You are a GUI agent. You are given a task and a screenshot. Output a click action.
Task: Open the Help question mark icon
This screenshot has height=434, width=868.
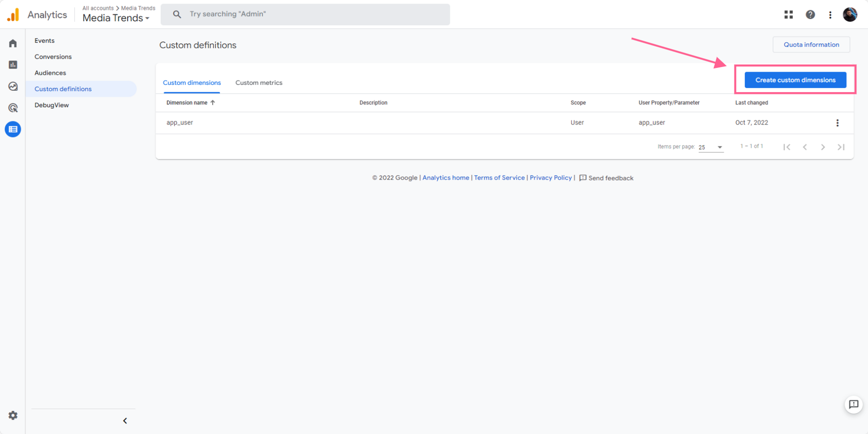810,15
